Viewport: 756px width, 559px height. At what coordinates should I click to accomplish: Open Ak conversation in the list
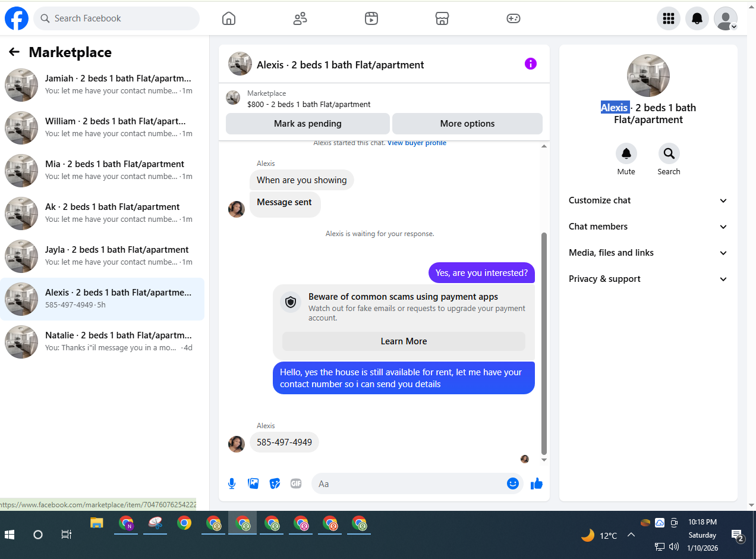point(102,213)
